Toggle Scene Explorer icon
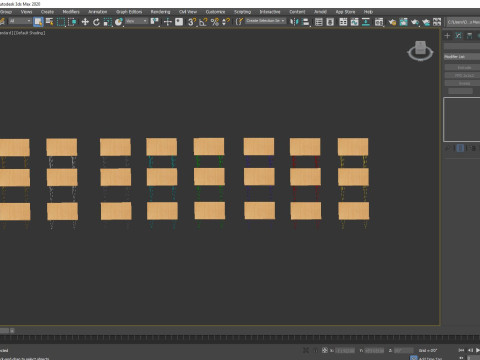The image size is (480, 360). click(319, 22)
